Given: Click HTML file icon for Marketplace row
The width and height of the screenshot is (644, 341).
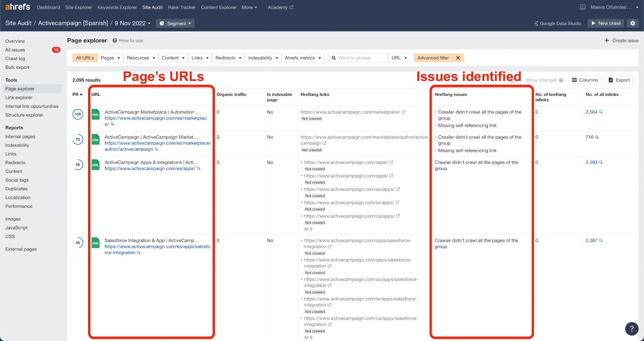Looking at the screenshot, I should point(95,114).
